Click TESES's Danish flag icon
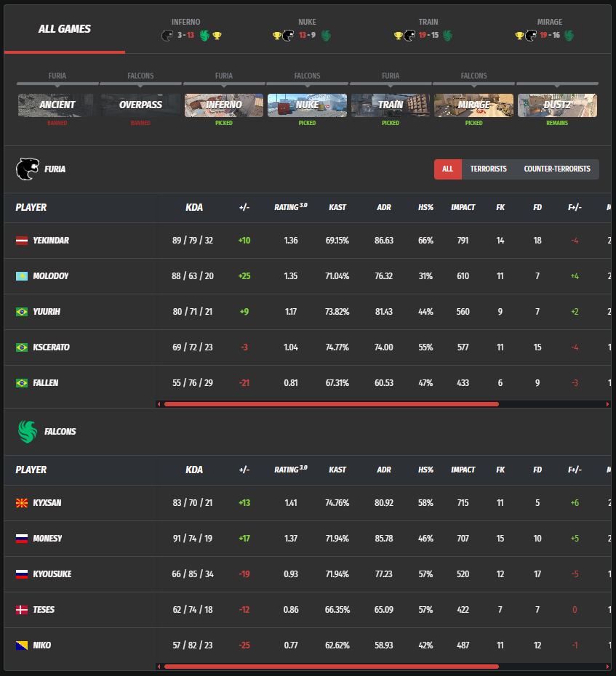Viewport: 616px width, 676px height. (22, 610)
